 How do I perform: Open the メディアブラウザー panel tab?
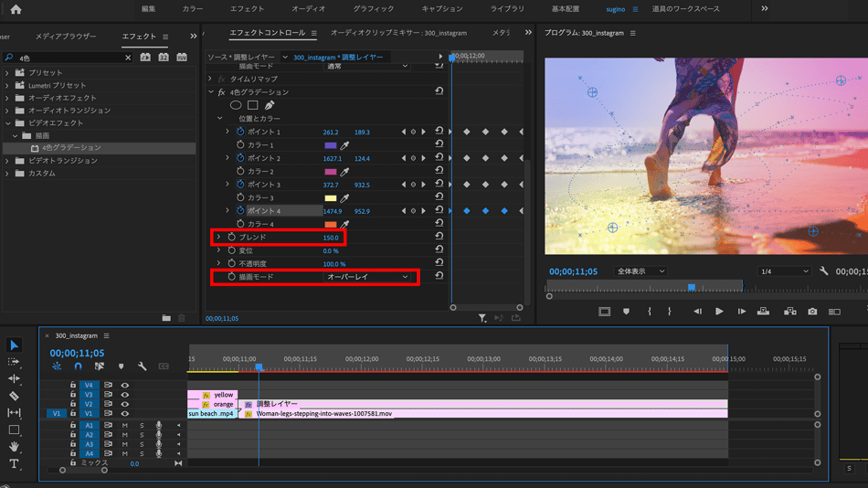[x=66, y=37]
